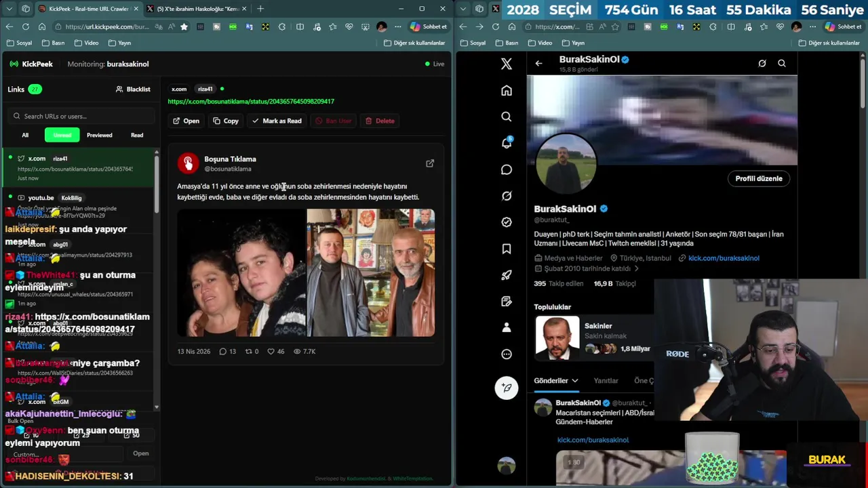Click right browser back arrow
868x488 pixels.
463,26
